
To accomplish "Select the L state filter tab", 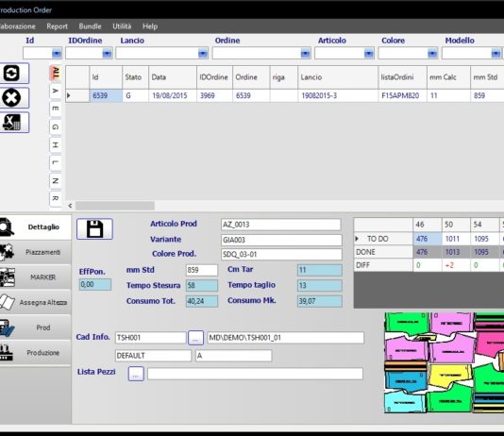I will tap(56, 163).
